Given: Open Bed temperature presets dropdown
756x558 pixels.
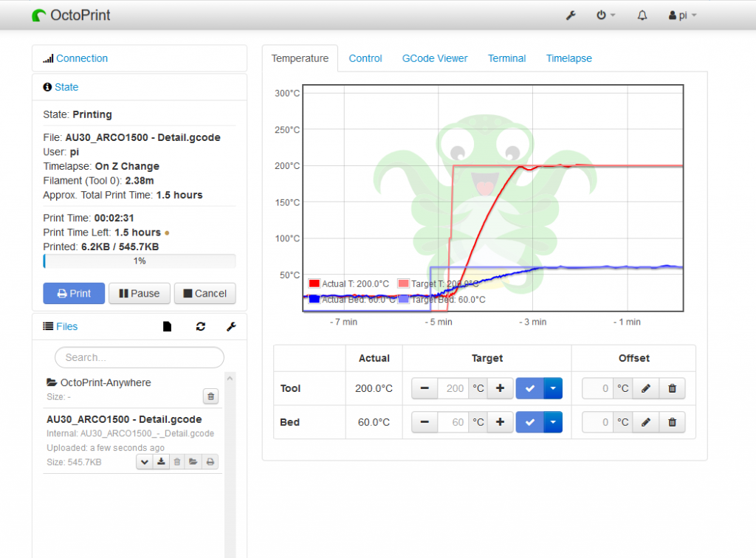Looking at the screenshot, I should pyautogui.click(x=553, y=422).
